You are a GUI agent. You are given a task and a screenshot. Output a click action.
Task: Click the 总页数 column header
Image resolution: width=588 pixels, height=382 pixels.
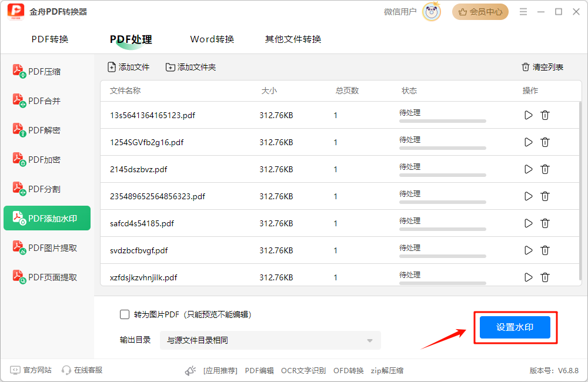347,91
